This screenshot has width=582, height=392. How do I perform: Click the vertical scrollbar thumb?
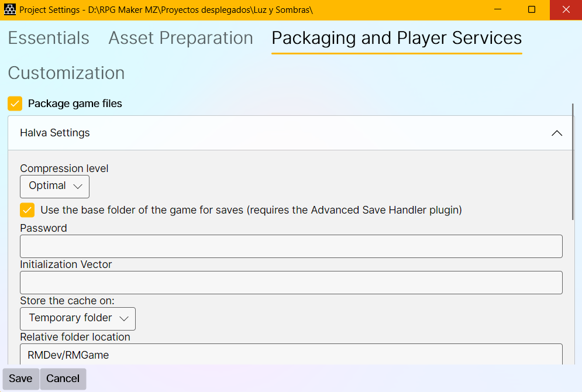573,161
